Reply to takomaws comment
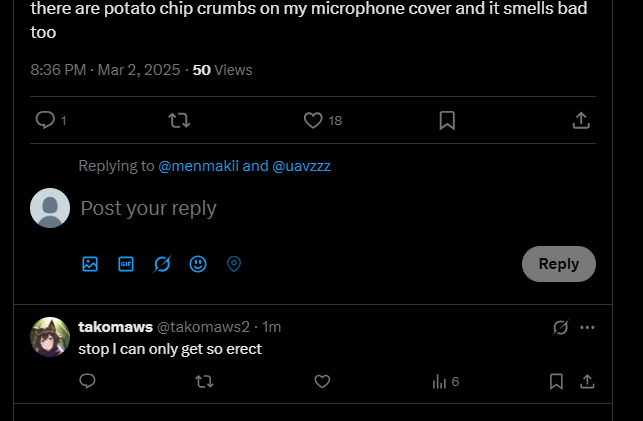643x421 pixels. pos(87,381)
